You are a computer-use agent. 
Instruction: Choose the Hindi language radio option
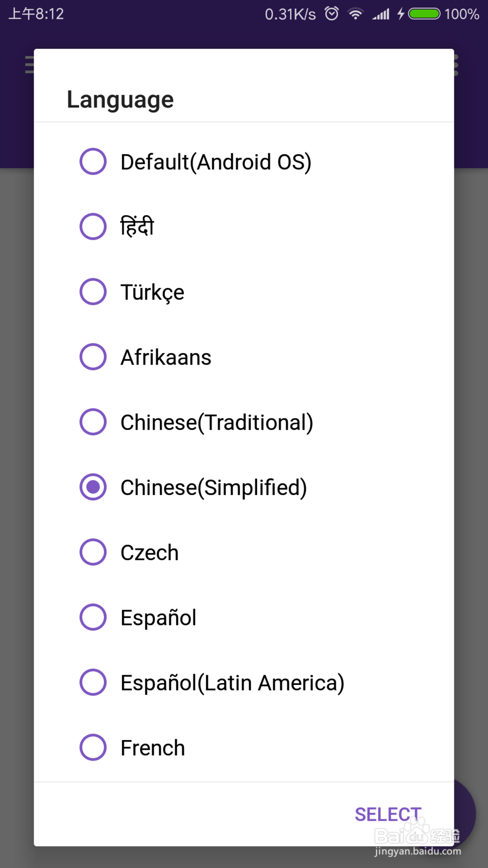pyautogui.click(x=93, y=227)
